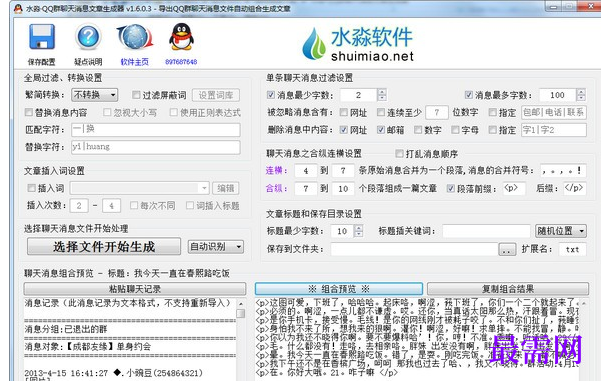
Task: Toggle the 消息最少字数 checkbox
Action: 271,95
